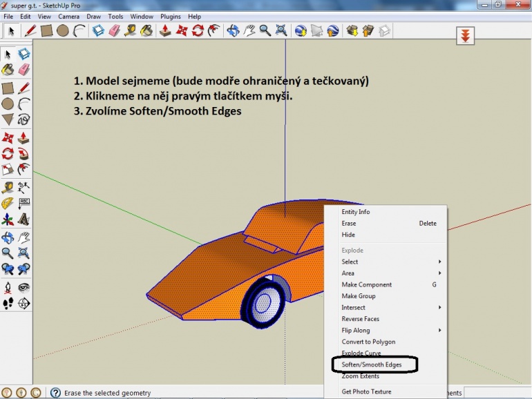Screen dimensions: 532x399
Task: Choose the Protractor tool
Action: [x=8, y=203]
